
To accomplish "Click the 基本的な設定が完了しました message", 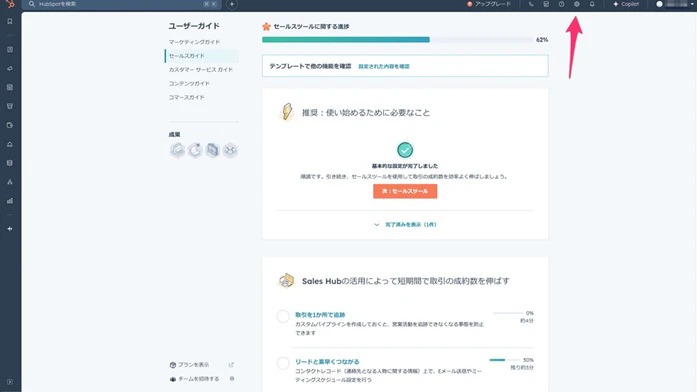I will 405,166.
